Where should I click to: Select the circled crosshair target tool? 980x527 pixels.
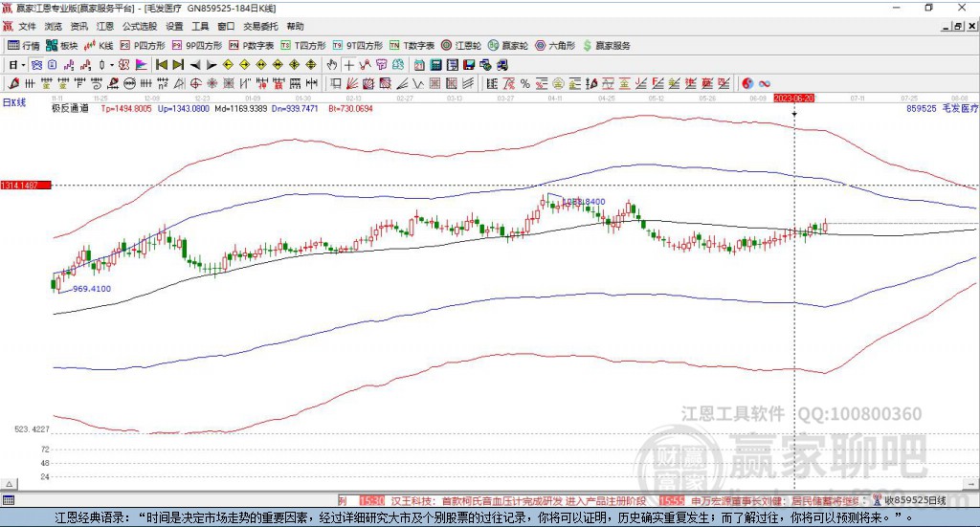195,83
